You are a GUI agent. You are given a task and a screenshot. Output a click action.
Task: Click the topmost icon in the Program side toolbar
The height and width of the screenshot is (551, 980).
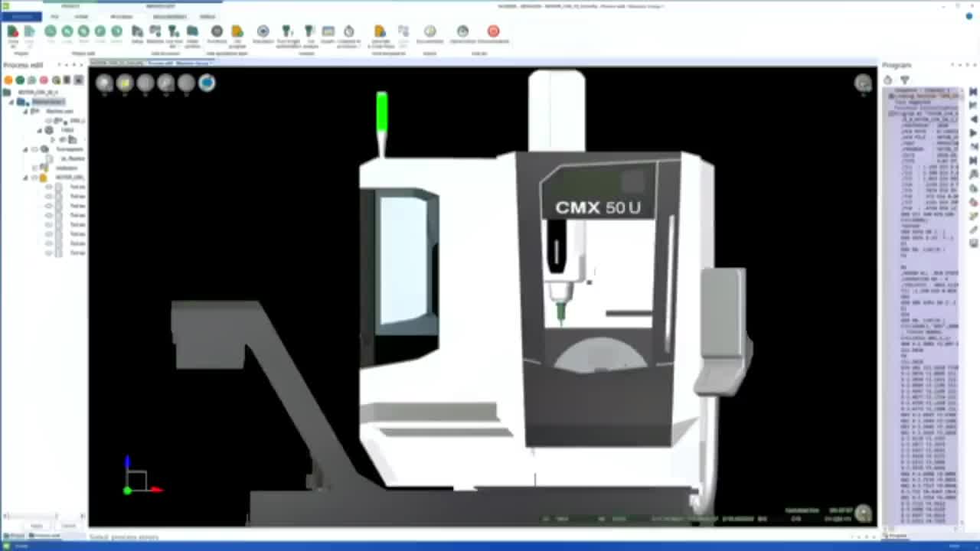pos(974,92)
